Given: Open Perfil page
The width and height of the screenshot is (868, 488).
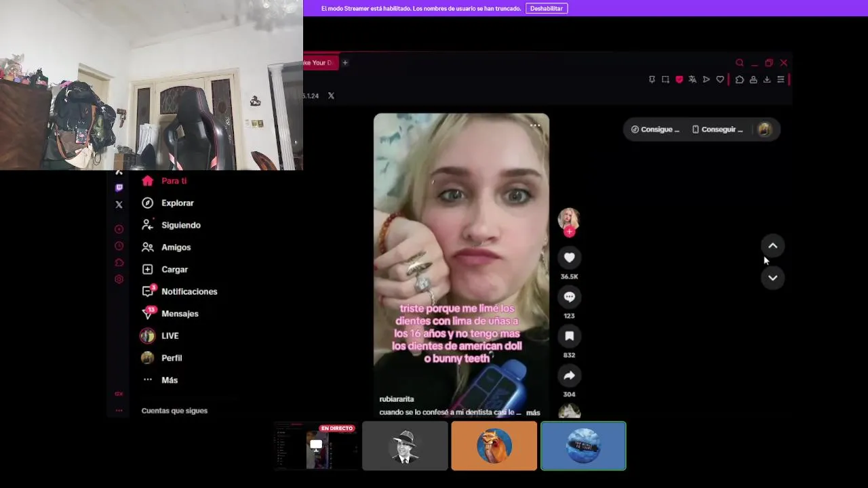Looking at the screenshot, I should tap(161, 358).
